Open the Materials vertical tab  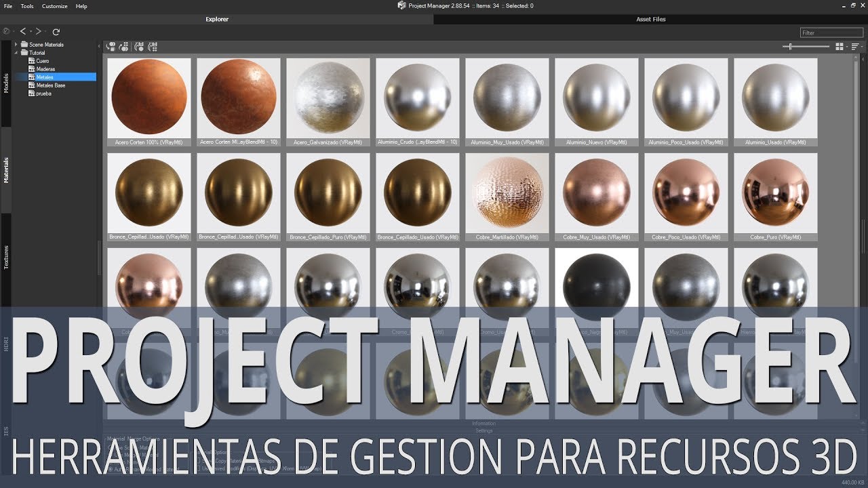(x=6, y=170)
